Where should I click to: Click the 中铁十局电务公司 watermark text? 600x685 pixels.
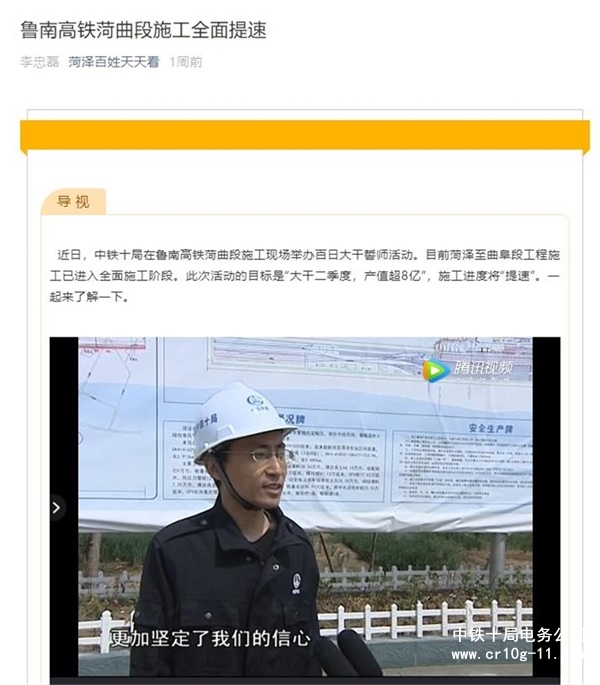506,634
